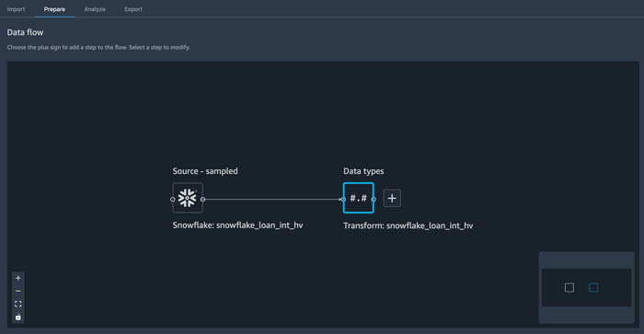Zoom in on the flow canvas
The image size is (644, 334).
[18, 278]
